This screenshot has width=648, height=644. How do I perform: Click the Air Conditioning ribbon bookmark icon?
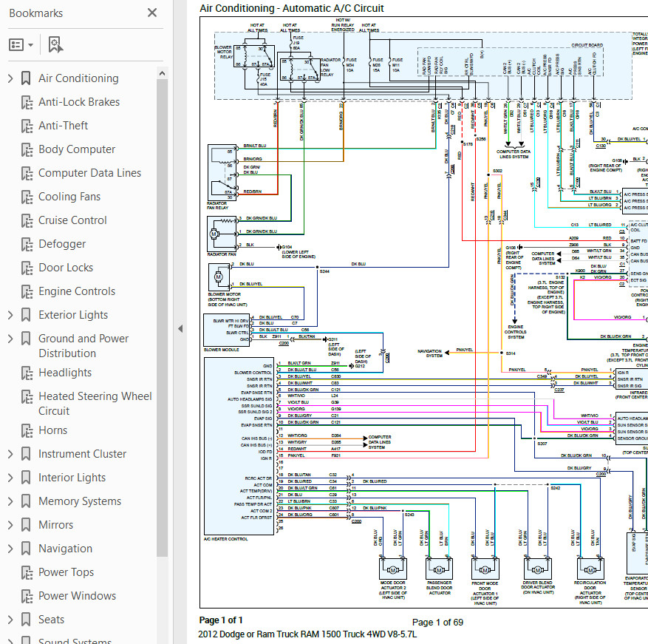[26, 78]
